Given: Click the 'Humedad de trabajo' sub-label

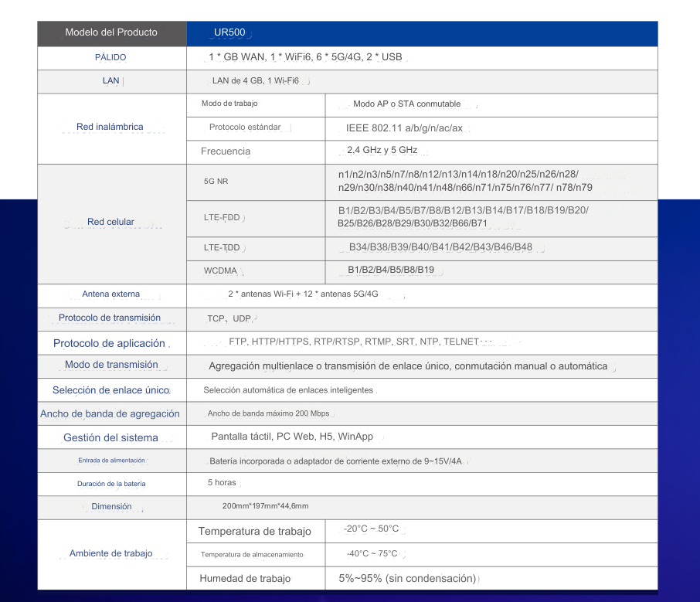Looking at the screenshot, I should (244, 579).
